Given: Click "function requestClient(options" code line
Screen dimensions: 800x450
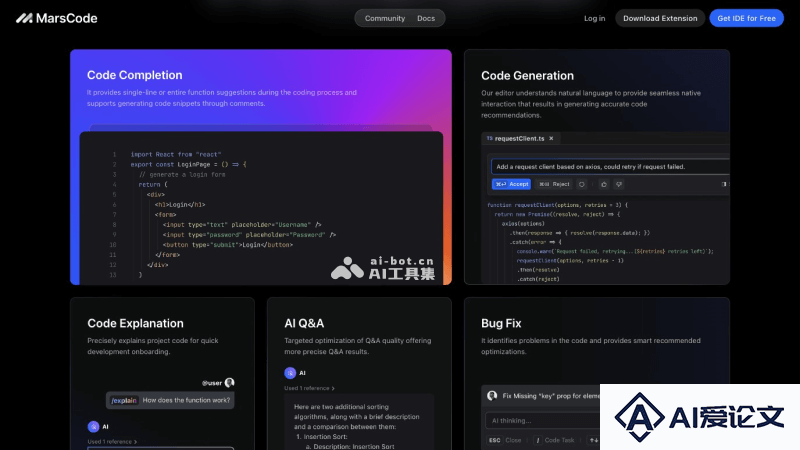Looking at the screenshot, I should point(557,205).
